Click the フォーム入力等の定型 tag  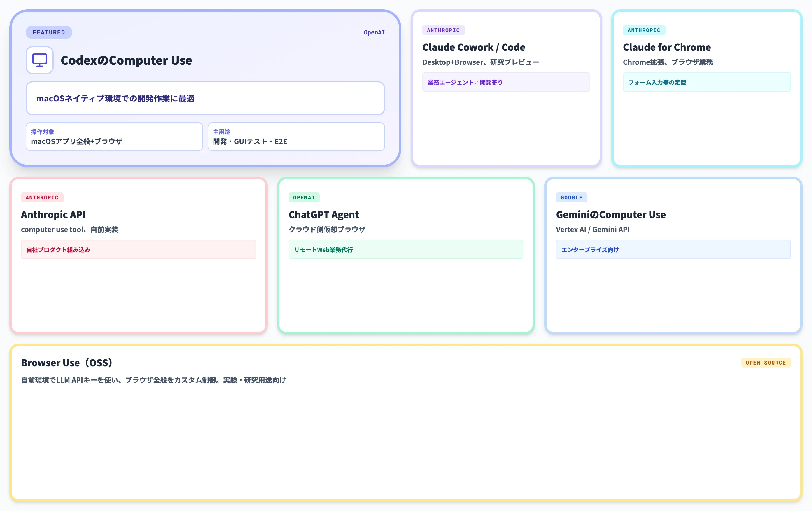coord(707,82)
